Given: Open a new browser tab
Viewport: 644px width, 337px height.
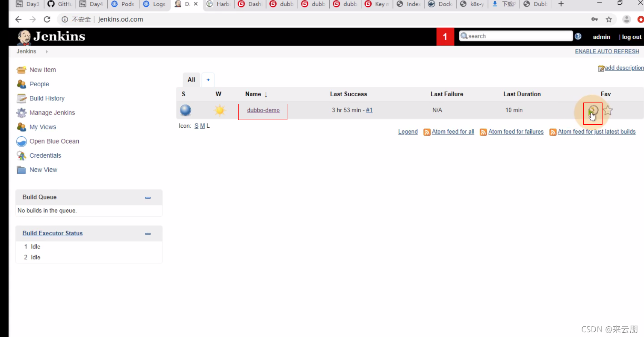Looking at the screenshot, I should pos(561,4).
